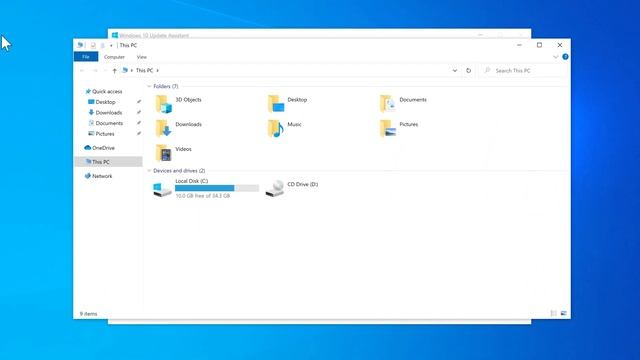Open the address bar history dropdown
The width and height of the screenshot is (640, 360).
point(455,71)
